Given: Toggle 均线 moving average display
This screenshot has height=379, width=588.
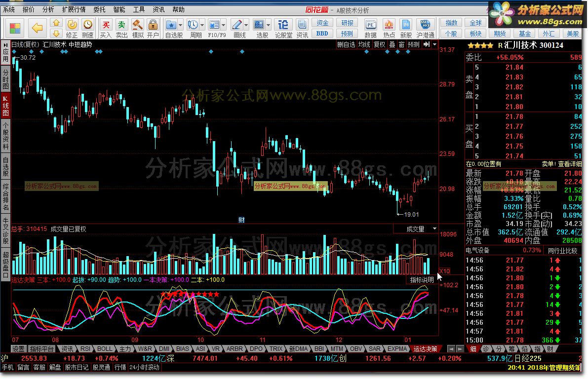Looking at the screenshot, I should tap(364, 44).
